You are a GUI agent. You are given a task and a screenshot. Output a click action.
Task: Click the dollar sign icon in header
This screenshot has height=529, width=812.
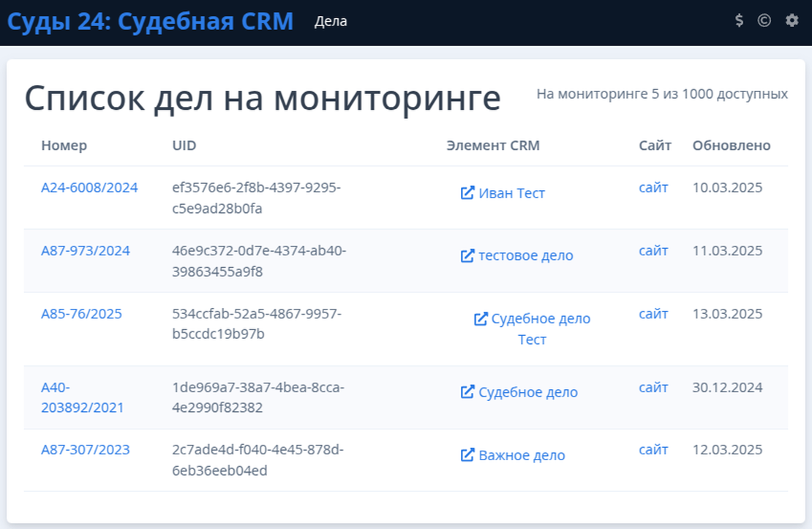[x=740, y=21]
